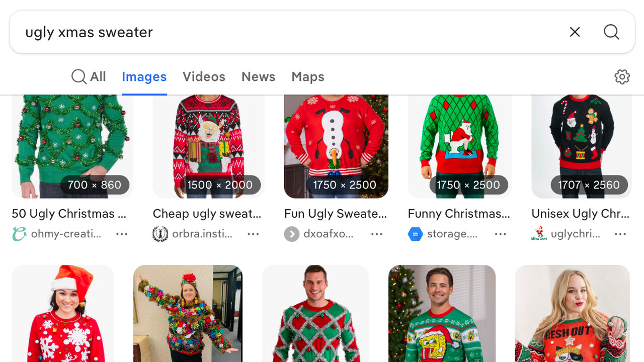The height and width of the screenshot is (362, 644).
Task: Click the ugly xmas sweater search field
Action: 282,32
